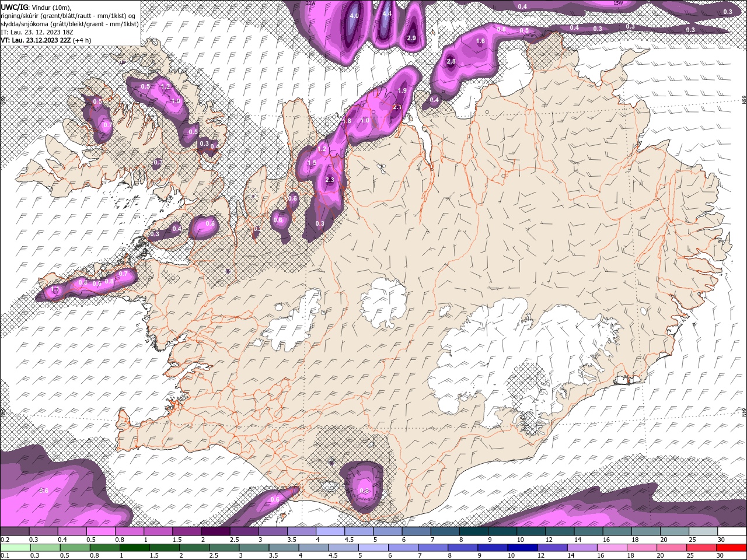Click the 0.2 label in the upper legend

(5, 540)
